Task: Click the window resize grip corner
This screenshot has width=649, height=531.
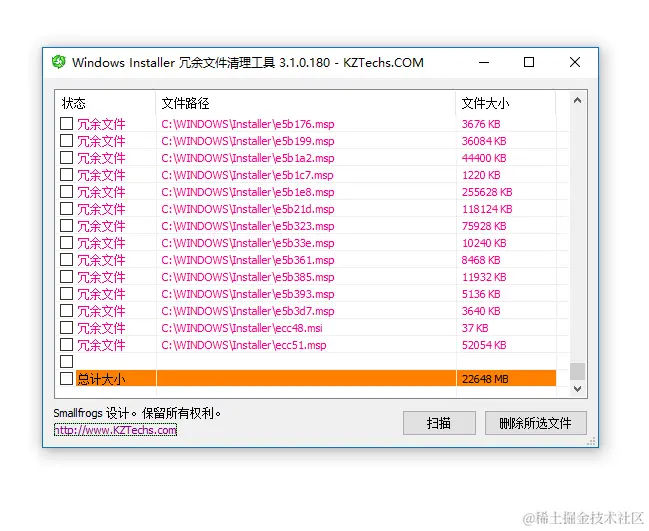Action: click(x=591, y=441)
